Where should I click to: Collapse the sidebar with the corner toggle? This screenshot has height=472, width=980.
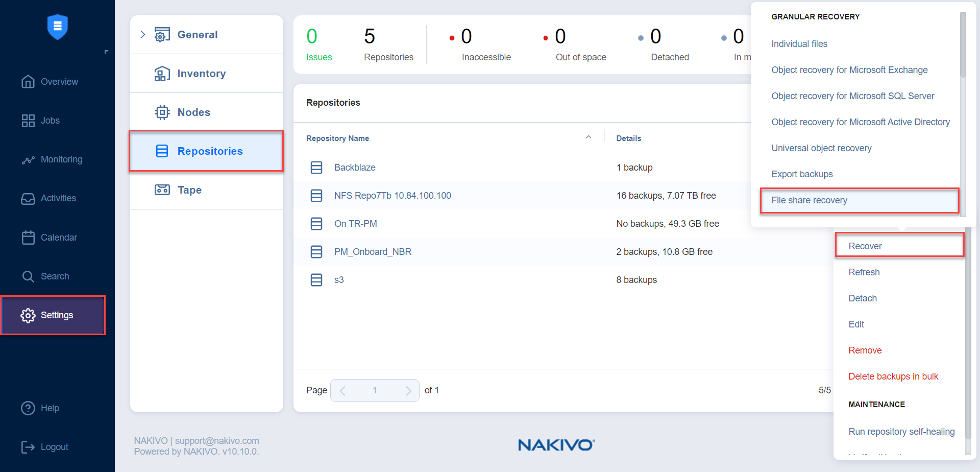pyautogui.click(x=106, y=52)
